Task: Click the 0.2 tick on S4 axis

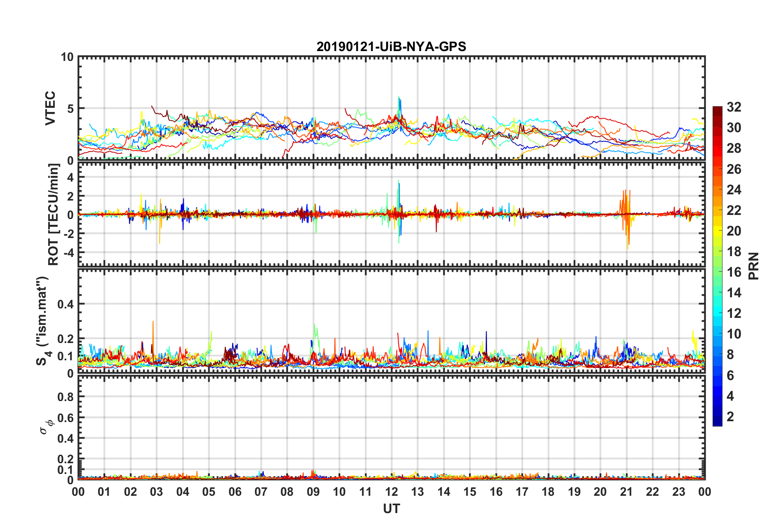Action: click(66, 339)
